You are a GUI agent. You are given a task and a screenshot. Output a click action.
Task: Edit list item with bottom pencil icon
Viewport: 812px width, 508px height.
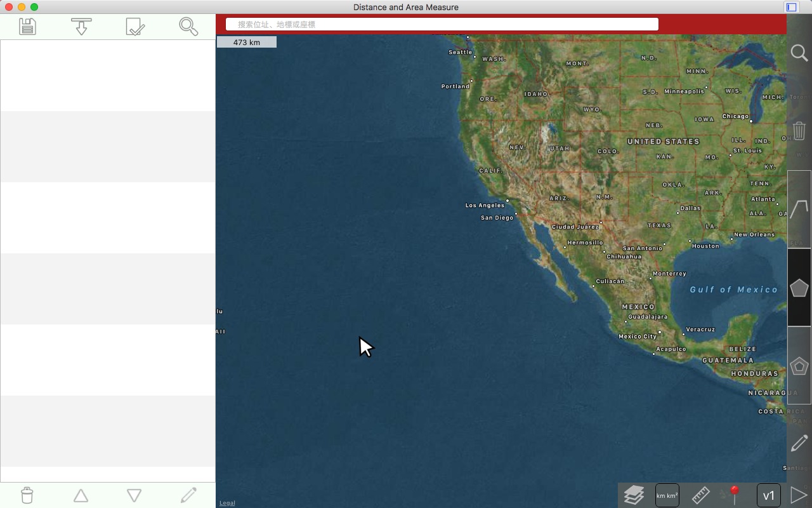click(x=188, y=495)
